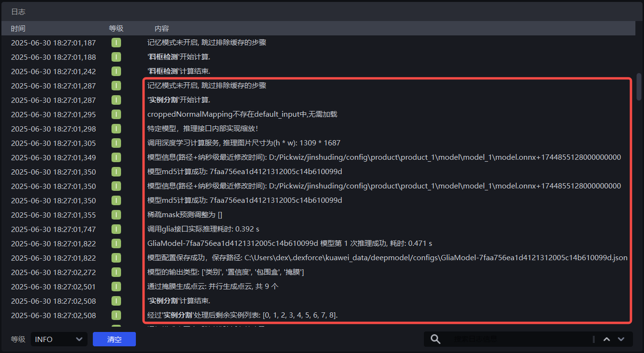Jump to previous search result arrow
644x353 pixels.
pos(607,339)
